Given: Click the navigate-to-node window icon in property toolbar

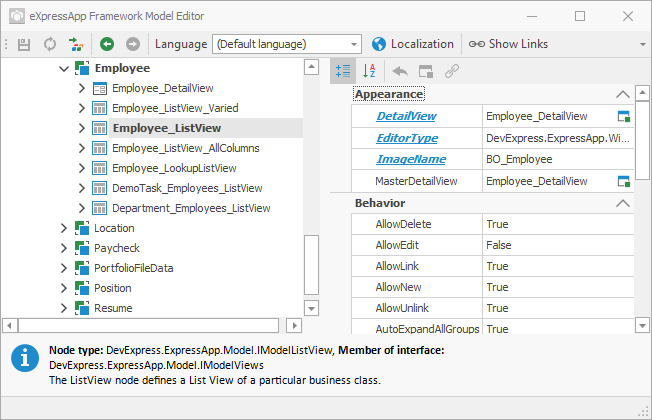Looking at the screenshot, I should (x=426, y=72).
